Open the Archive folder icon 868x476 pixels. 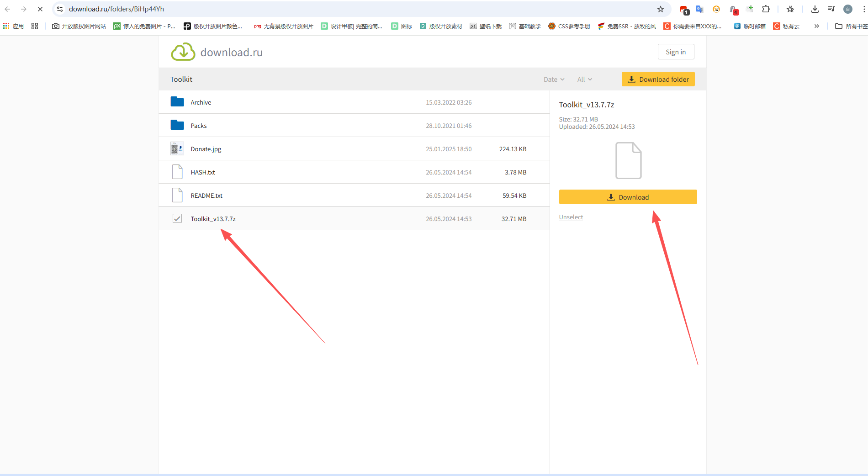coord(177,102)
